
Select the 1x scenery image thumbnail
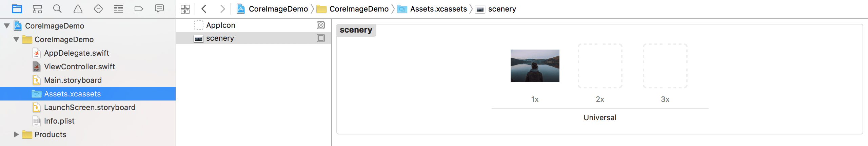535,66
